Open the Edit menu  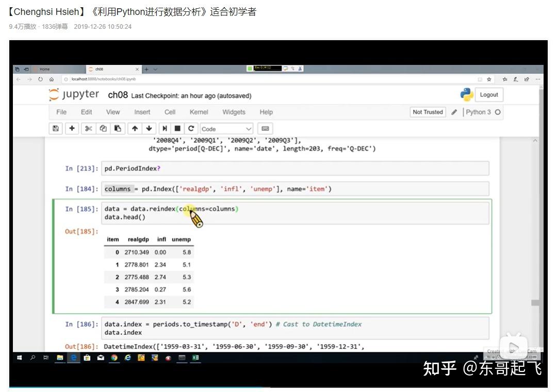tap(86, 112)
